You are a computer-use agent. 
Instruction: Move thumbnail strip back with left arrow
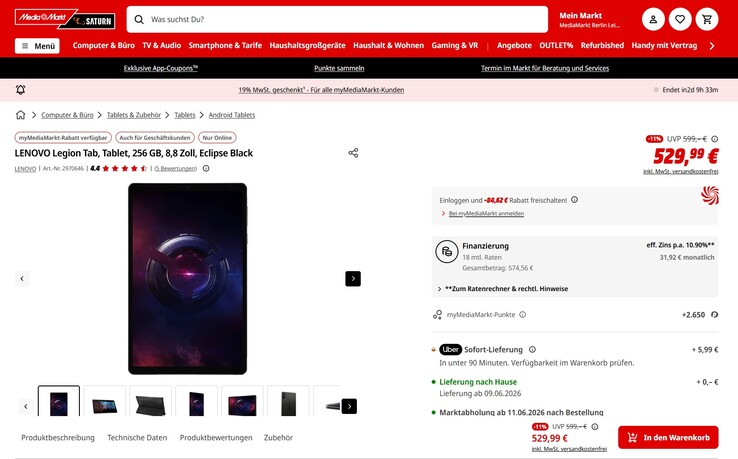(x=26, y=406)
